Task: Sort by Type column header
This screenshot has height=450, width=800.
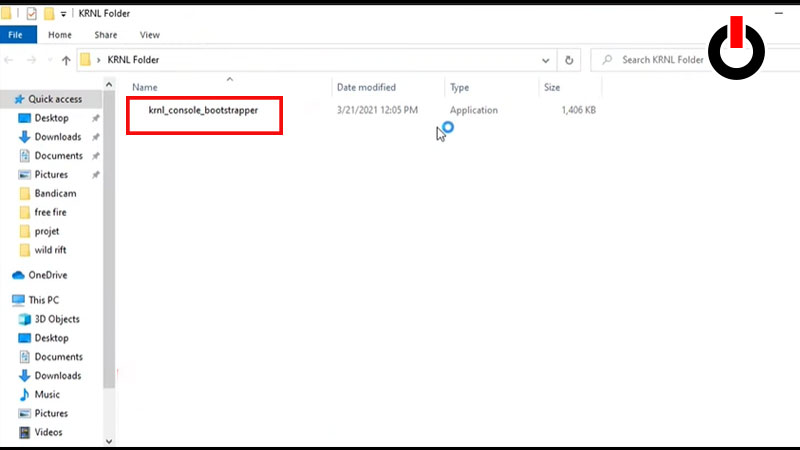Action: click(459, 87)
